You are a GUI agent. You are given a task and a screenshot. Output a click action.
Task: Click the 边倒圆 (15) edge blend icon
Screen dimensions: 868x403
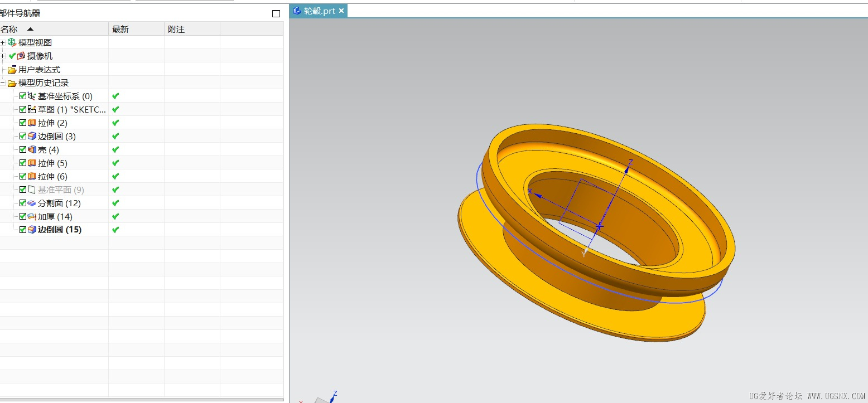32,230
